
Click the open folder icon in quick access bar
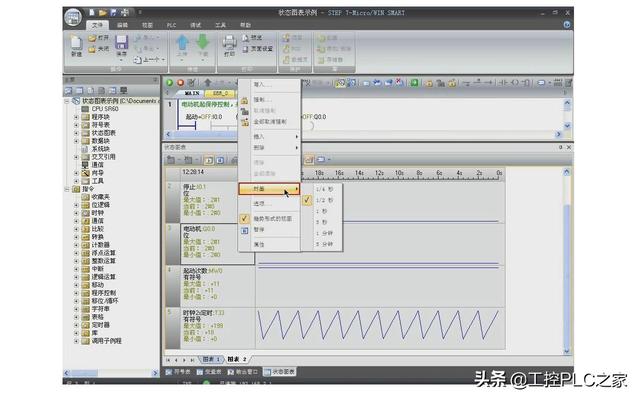tap(103, 13)
